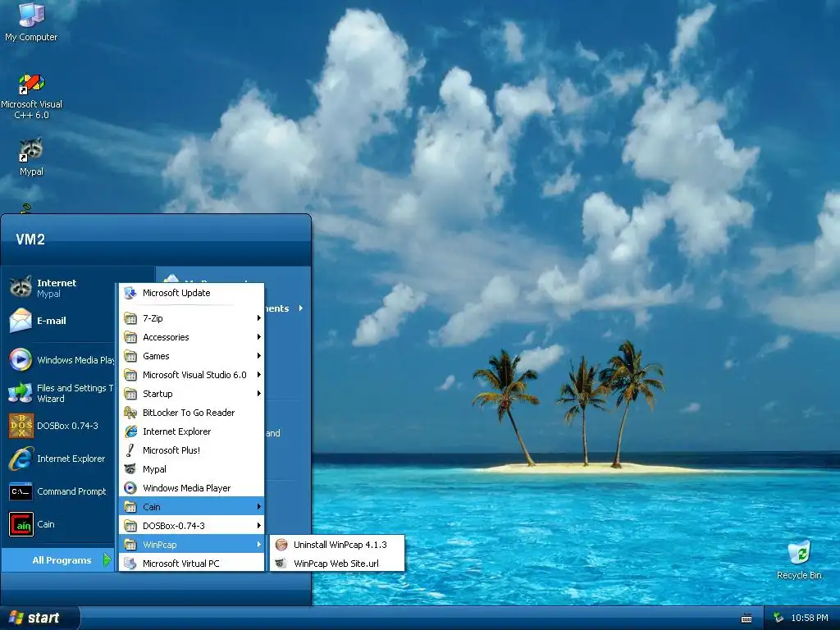The height and width of the screenshot is (630, 840).
Task: Select DOSBox-0.74-3 menu entry
Action: pos(192,526)
